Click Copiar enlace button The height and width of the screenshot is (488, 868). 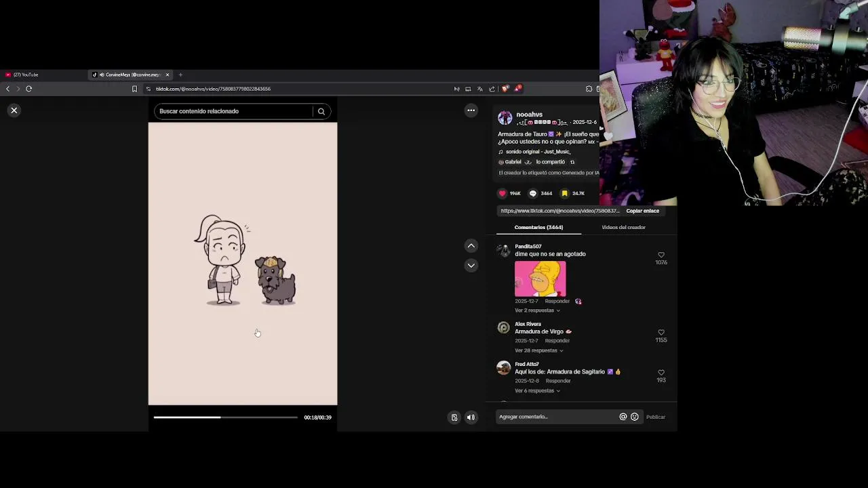[642, 211]
